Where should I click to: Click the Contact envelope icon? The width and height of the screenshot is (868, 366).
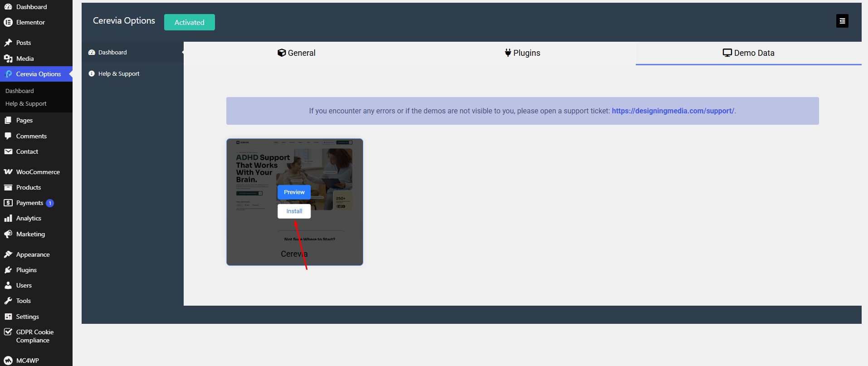(8, 151)
